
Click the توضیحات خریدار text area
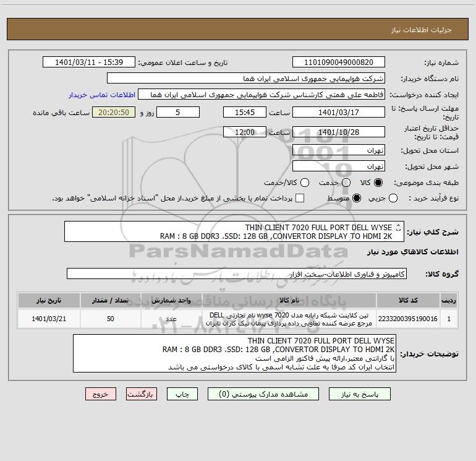(x=234, y=353)
